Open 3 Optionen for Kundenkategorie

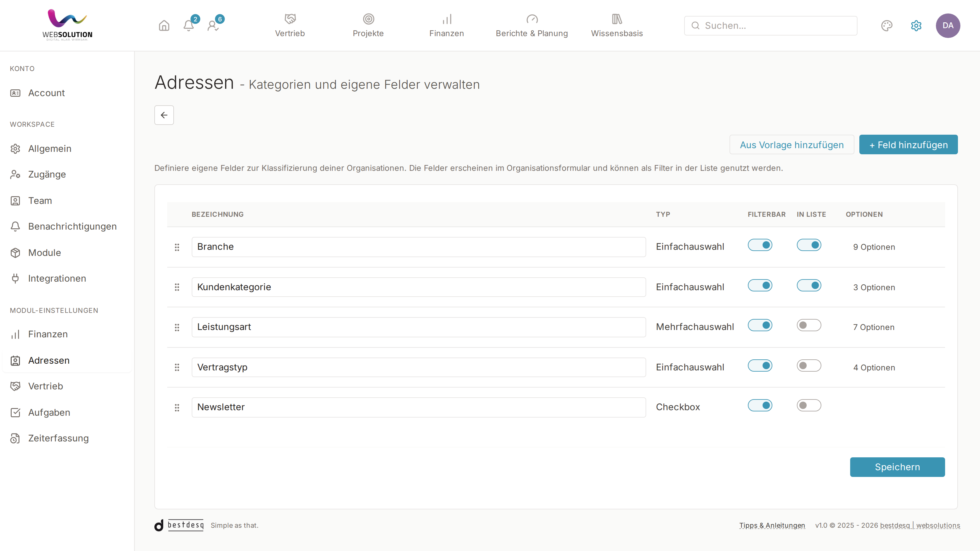[874, 287]
